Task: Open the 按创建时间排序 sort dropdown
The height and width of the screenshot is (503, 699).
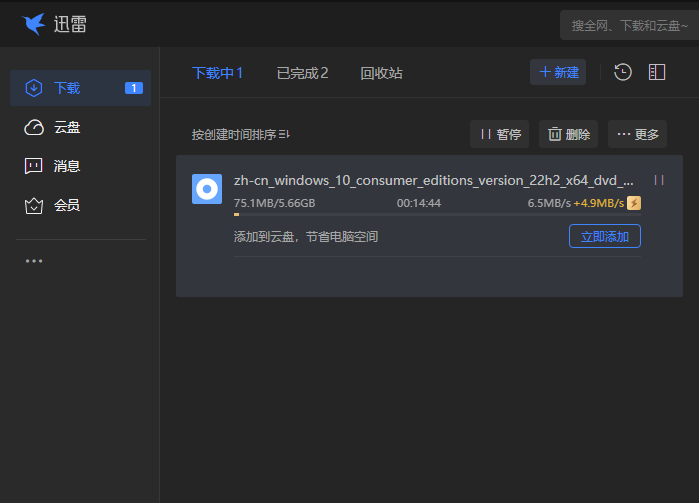Action: (x=241, y=134)
